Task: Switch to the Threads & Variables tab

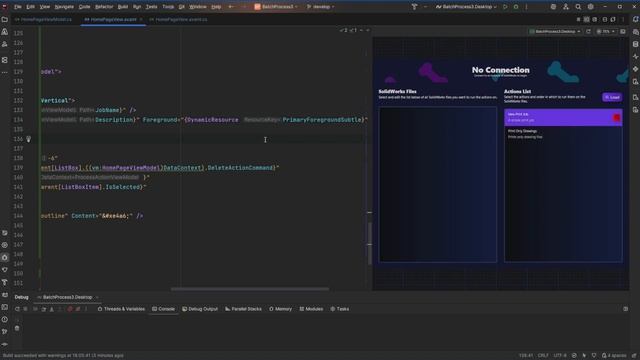Action: [x=121, y=309]
